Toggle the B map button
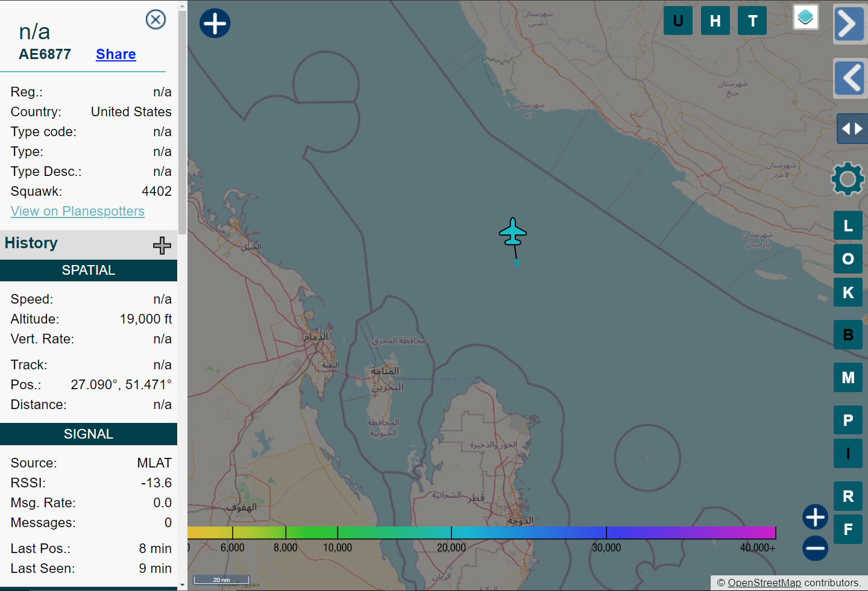The image size is (868, 591). coord(848,335)
